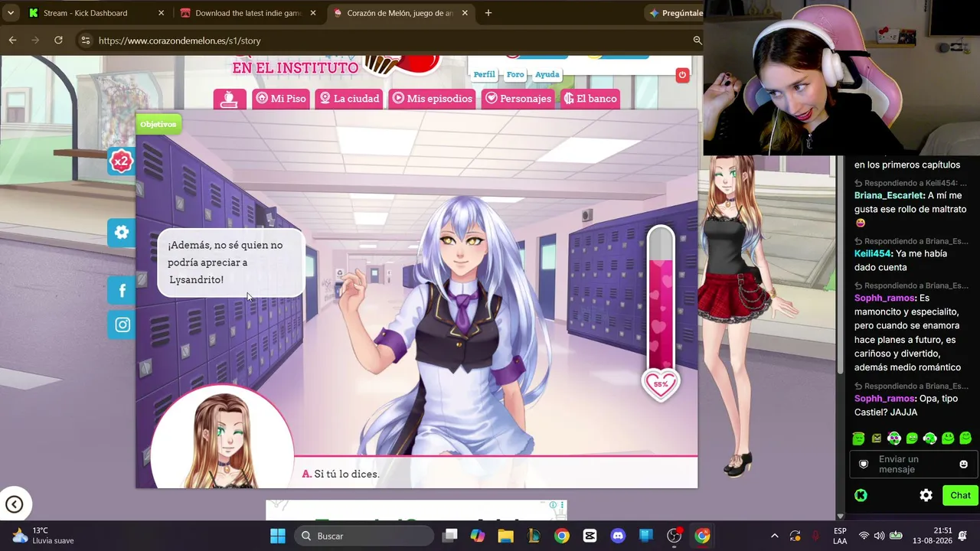
Task: Go to La ciudad menu
Action: [349, 99]
